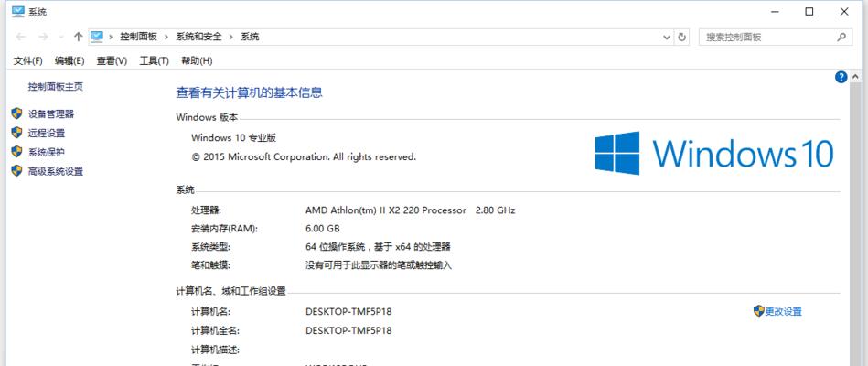868x366 pixels.
Task: Click the search magnifier icon
Action: 841,38
